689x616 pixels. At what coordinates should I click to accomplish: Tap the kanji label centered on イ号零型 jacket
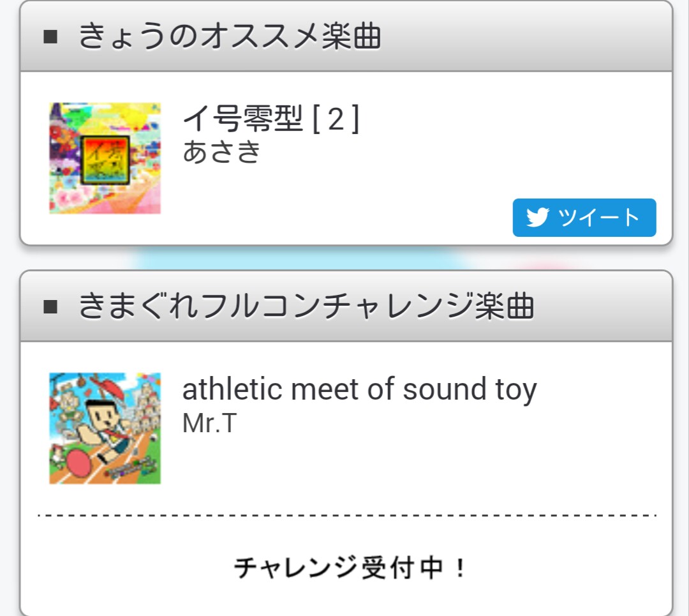(105, 159)
